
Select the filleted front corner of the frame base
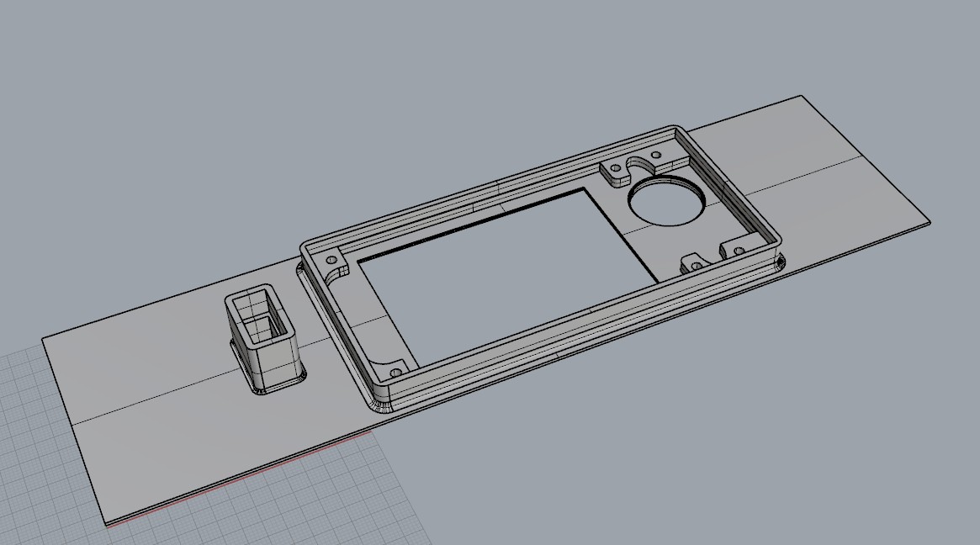coord(379,408)
